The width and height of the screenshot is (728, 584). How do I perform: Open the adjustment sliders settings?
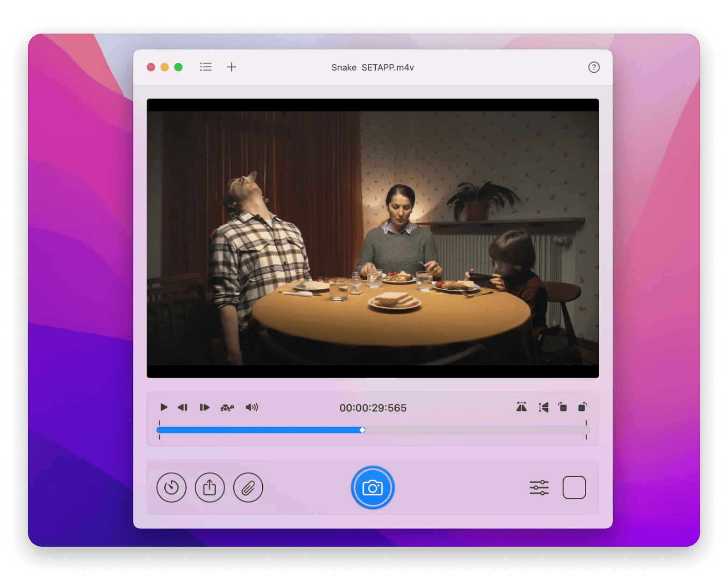click(539, 487)
